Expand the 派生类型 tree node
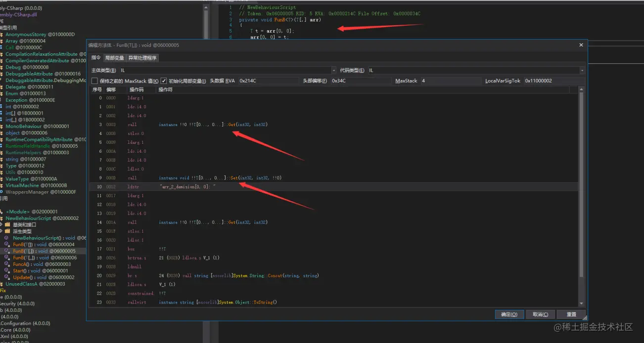This screenshot has height=343, width=644. pos(1,231)
